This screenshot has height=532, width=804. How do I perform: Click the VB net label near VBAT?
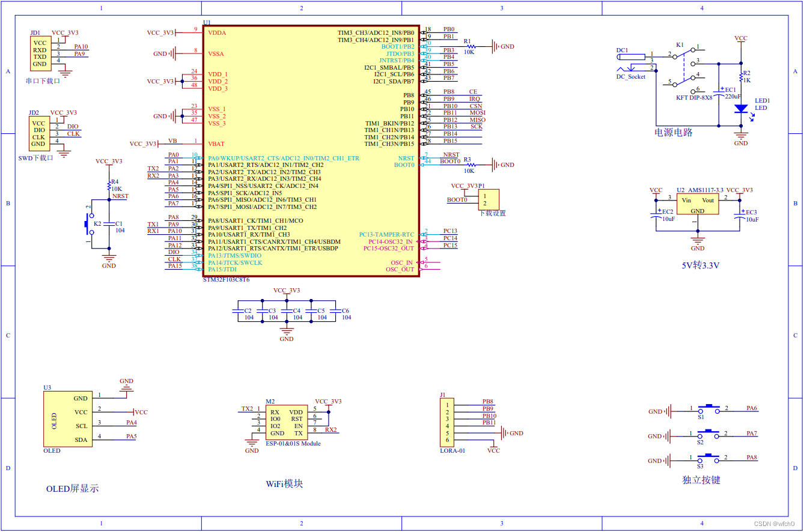click(x=172, y=141)
